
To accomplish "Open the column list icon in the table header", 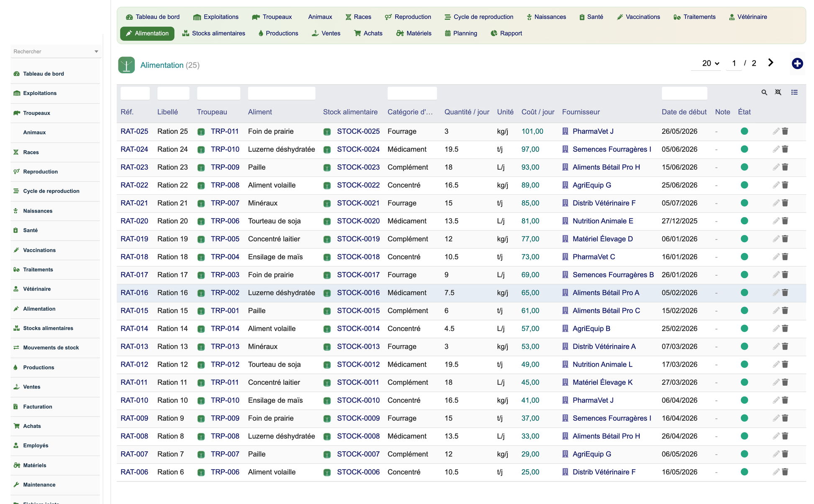I will pos(794,92).
